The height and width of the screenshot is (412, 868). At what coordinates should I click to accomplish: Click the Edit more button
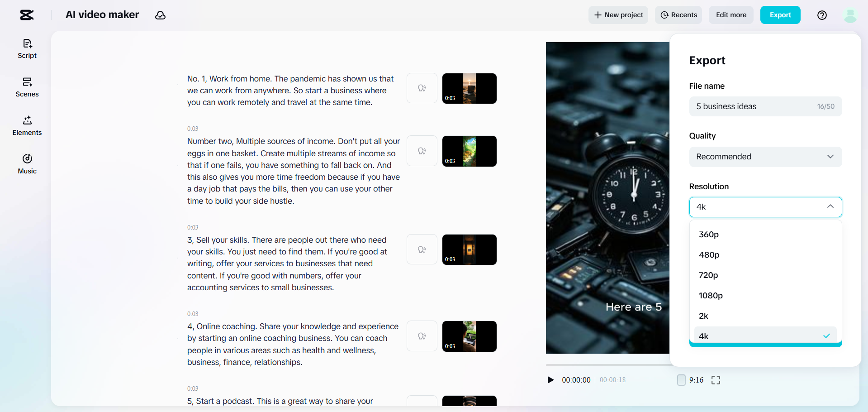click(731, 15)
